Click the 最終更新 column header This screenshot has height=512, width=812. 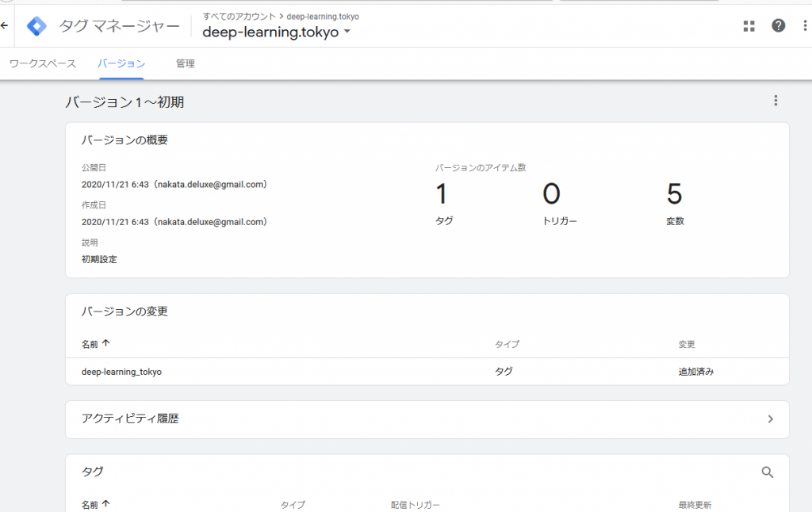(x=695, y=505)
